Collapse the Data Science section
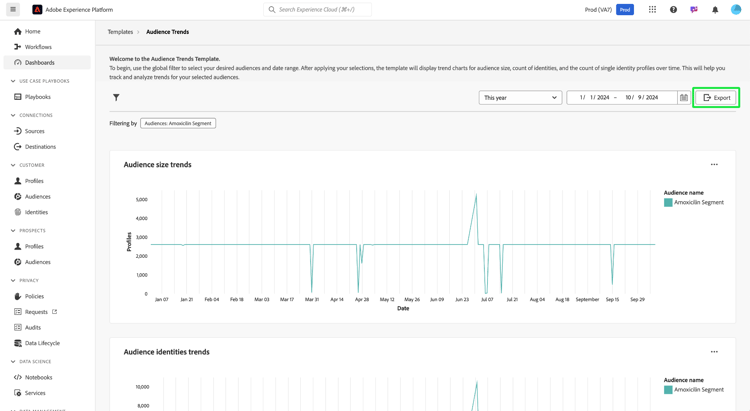The width and height of the screenshot is (750, 411). coord(13,362)
